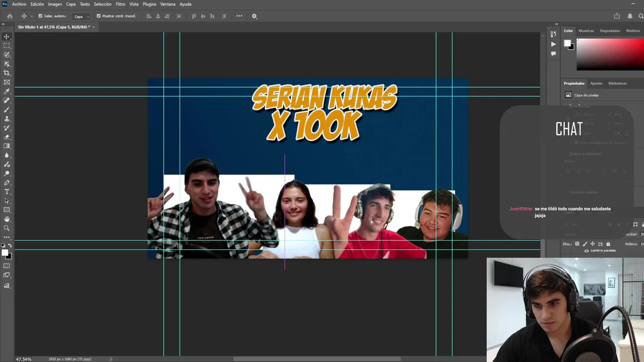This screenshot has height=362, width=644.
Task: Switch to the Muestras tab
Action: coord(586,31)
